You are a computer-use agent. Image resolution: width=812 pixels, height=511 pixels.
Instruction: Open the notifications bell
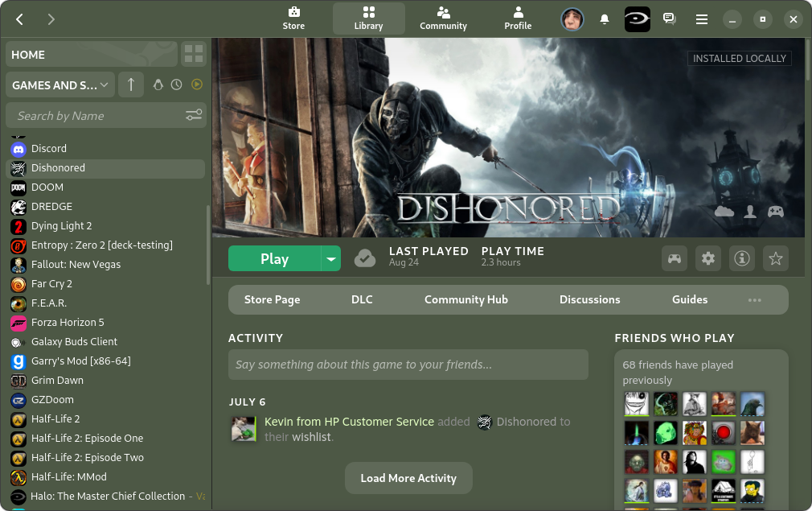[605, 19]
